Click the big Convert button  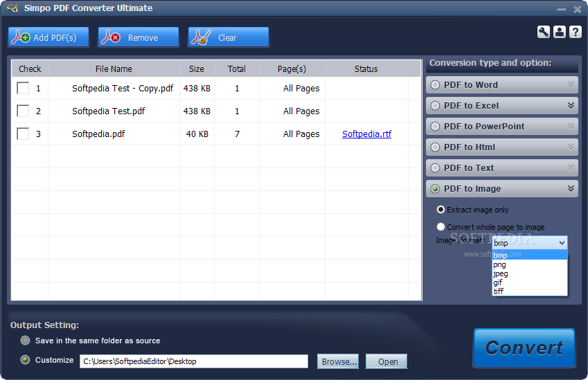click(524, 347)
